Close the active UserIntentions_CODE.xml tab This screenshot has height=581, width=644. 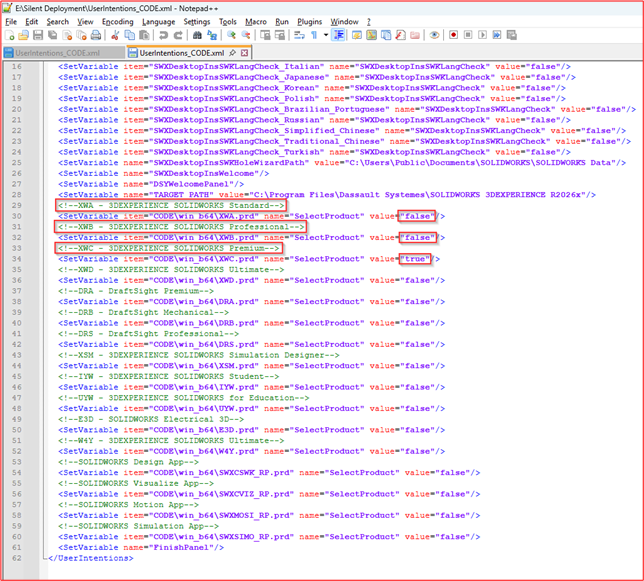coord(246,52)
